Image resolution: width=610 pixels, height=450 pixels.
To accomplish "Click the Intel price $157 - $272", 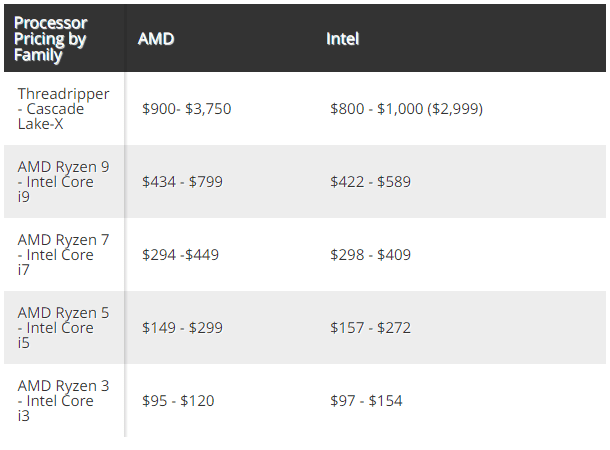I will pos(370,328).
